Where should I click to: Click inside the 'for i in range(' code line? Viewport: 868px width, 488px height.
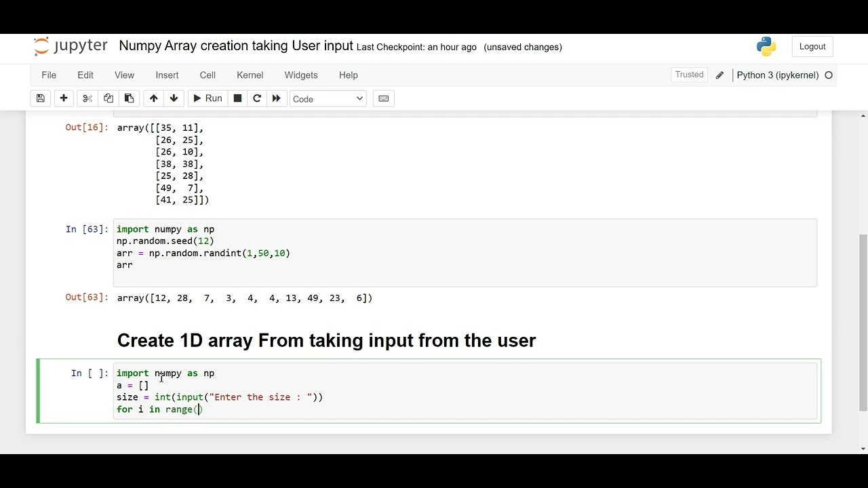(159, 409)
